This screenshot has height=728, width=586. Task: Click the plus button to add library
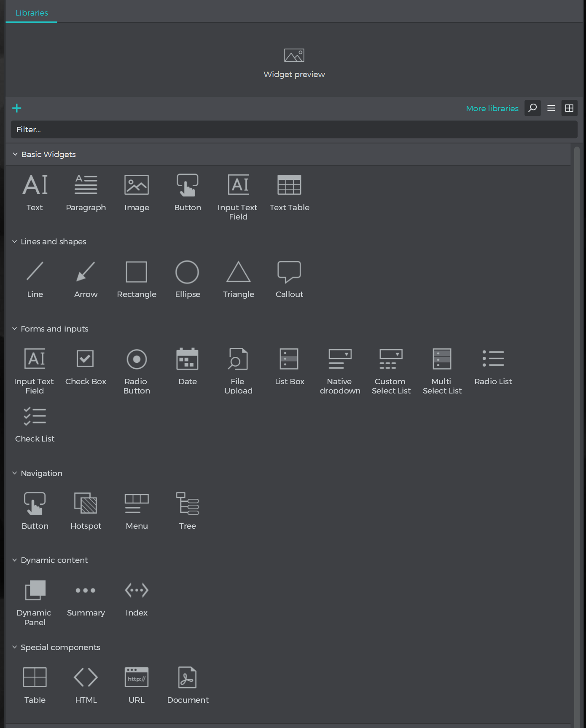pyautogui.click(x=17, y=108)
